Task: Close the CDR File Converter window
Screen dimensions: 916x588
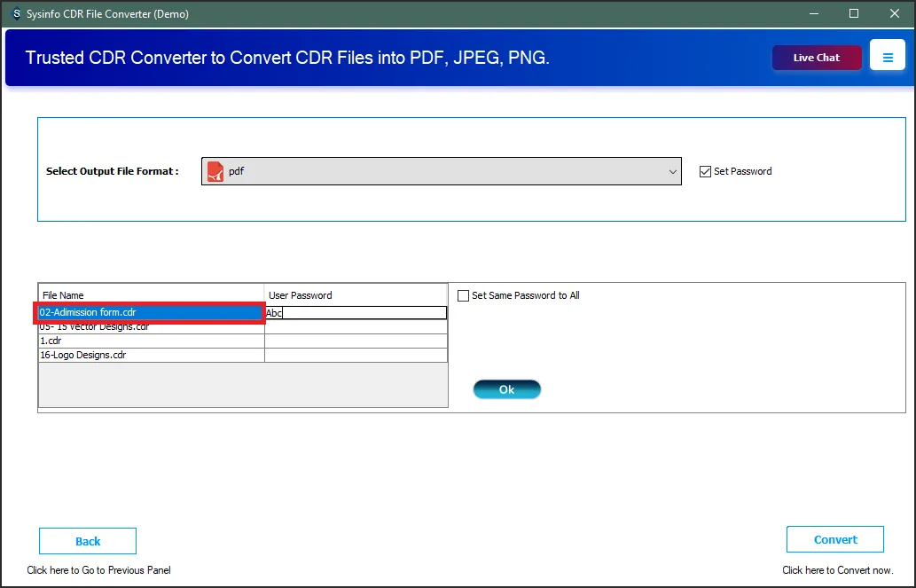Action: point(895,13)
